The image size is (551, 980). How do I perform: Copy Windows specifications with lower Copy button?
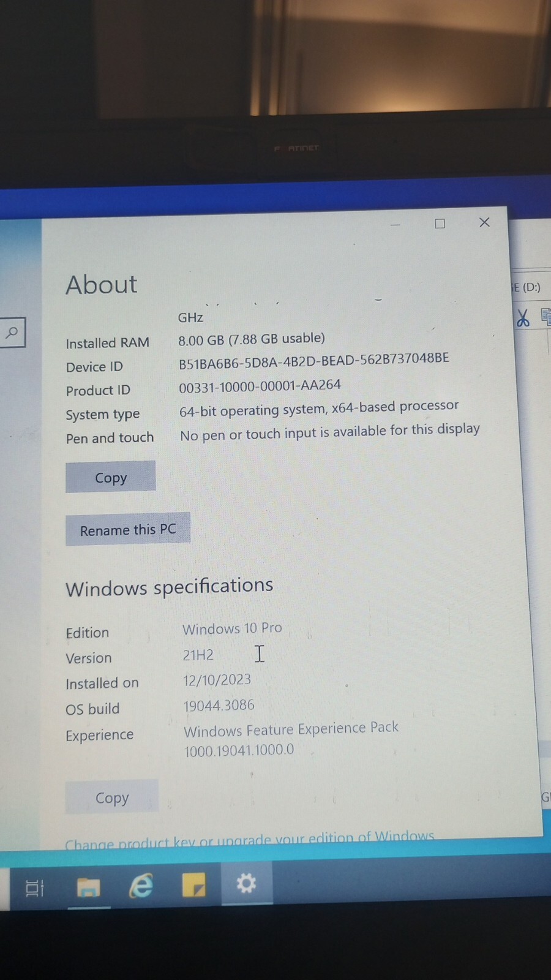pos(112,797)
